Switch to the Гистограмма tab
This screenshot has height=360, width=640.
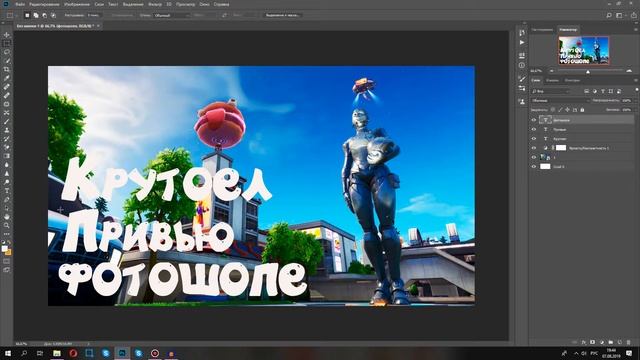coord(542,30)
